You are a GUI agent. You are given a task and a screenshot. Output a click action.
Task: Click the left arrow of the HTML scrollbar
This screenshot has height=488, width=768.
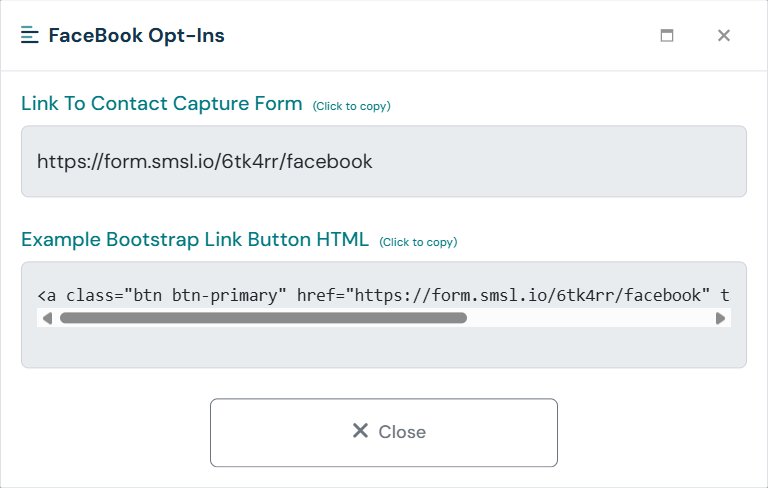tap(47, 318)
